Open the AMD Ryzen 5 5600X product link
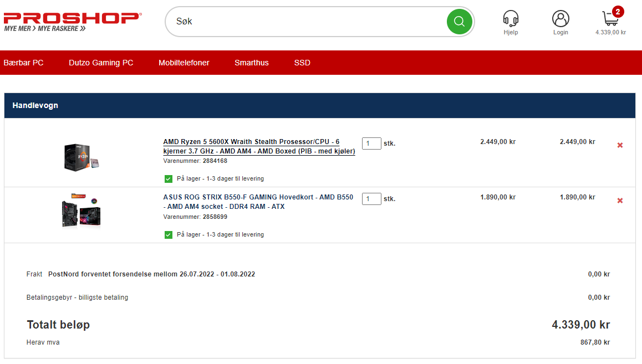642x364 pixels. pyautogui.click(x=259, y=146)
